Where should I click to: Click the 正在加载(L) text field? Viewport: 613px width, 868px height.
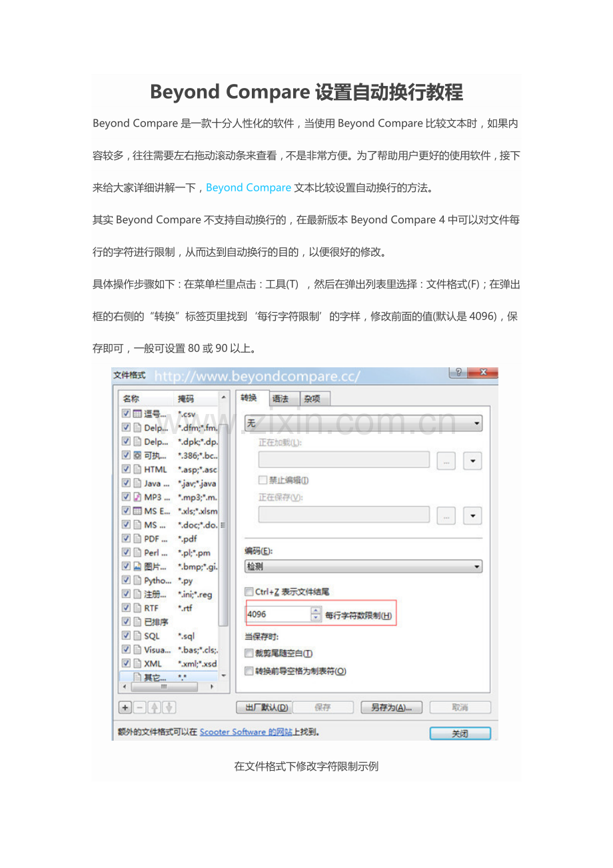[344, 460]
